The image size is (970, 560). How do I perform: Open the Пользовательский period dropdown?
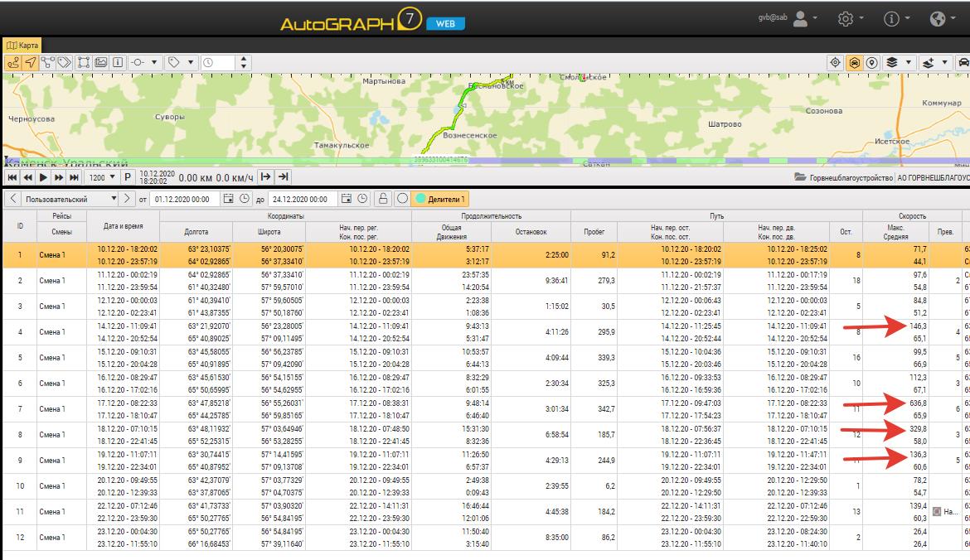70,199
